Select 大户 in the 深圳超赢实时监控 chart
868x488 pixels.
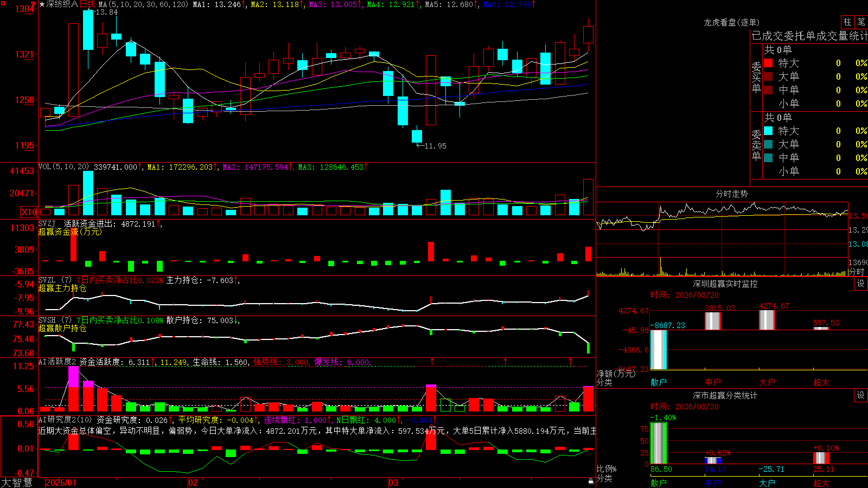coord(767,382)
